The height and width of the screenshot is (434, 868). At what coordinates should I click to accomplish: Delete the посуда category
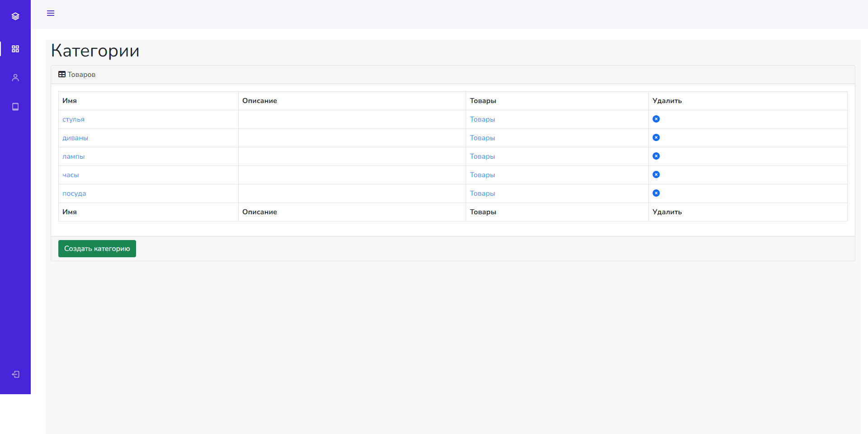656,193
